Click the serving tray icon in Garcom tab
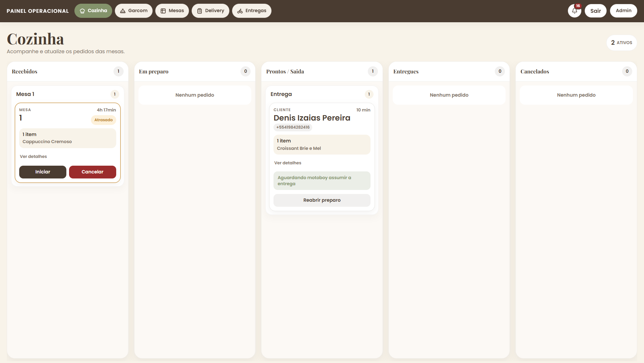Screen dimensions: 644x363 point(123,11)
